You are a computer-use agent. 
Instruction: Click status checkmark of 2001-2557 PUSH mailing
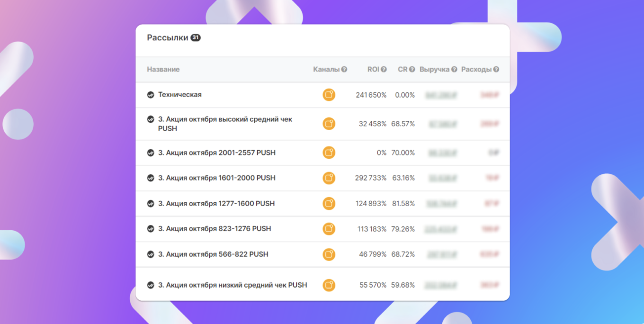point(151,153)
